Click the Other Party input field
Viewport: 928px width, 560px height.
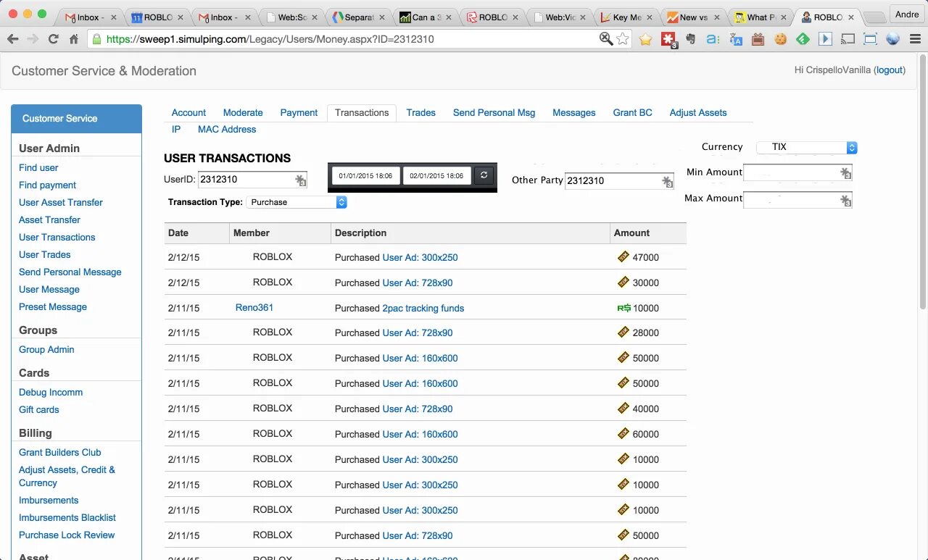coord(619,180)
